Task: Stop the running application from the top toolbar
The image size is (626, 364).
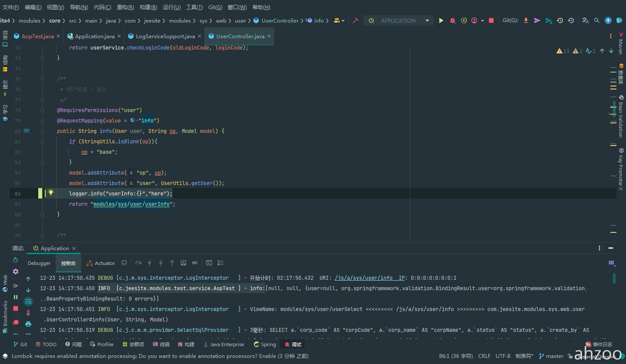Action: (491, 20)
